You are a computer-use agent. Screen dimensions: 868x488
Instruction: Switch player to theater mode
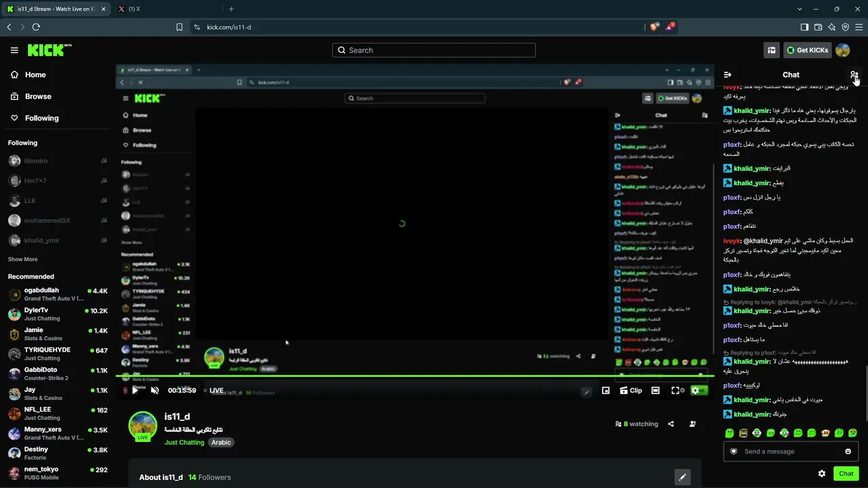coord(655,390)
